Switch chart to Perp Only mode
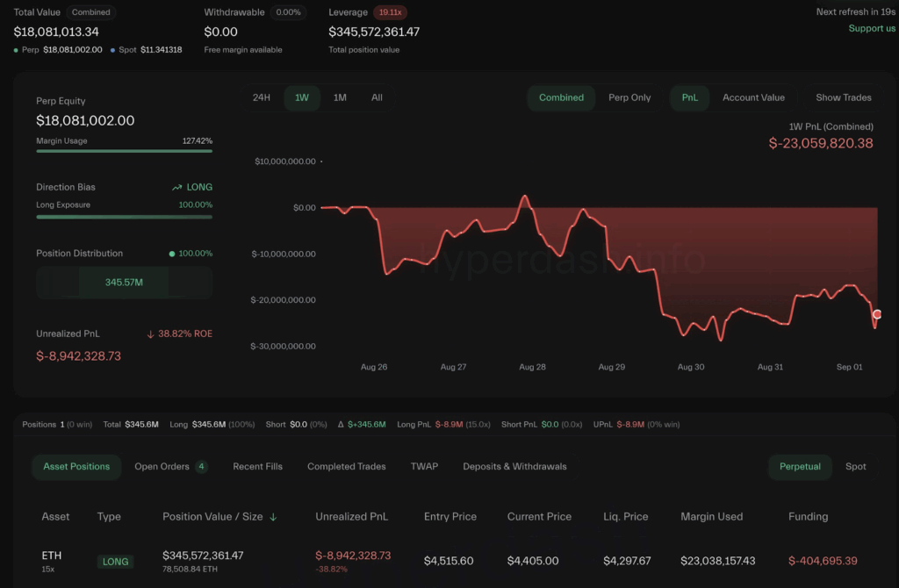Image resolution: width=899 pixels, height=588 pixels. tap(629, 97)
